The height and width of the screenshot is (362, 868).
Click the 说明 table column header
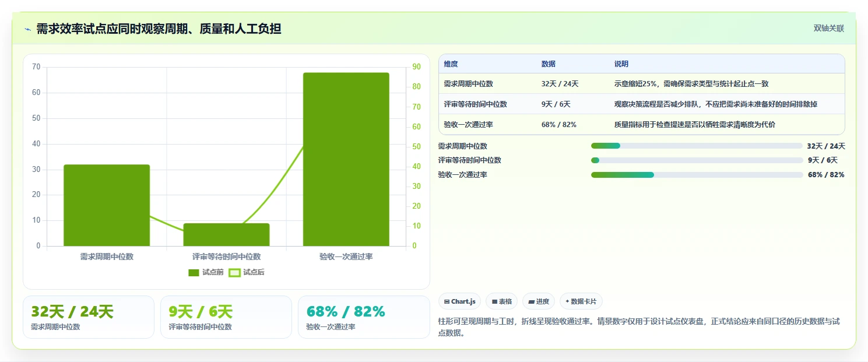(x=621, y=64)
